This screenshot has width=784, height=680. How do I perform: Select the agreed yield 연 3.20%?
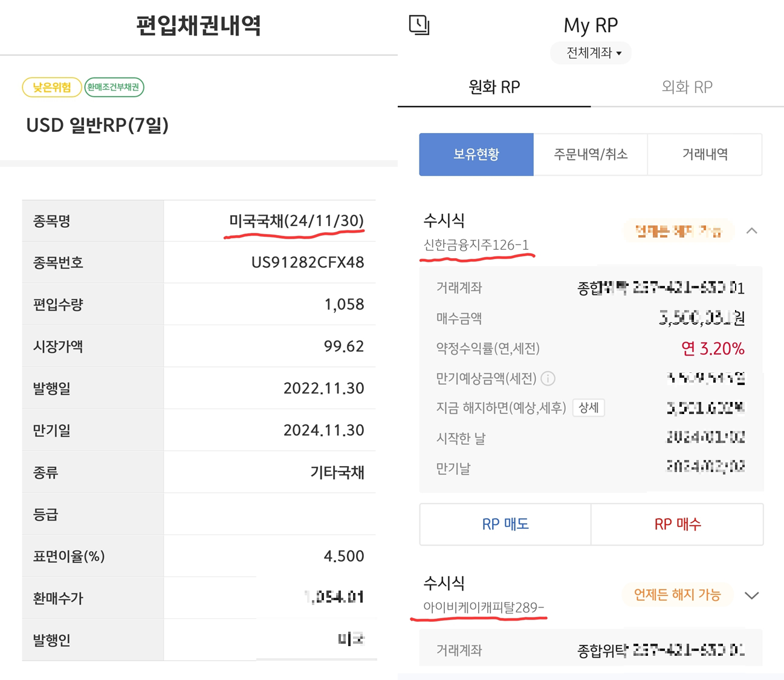(x=713, y=348)
